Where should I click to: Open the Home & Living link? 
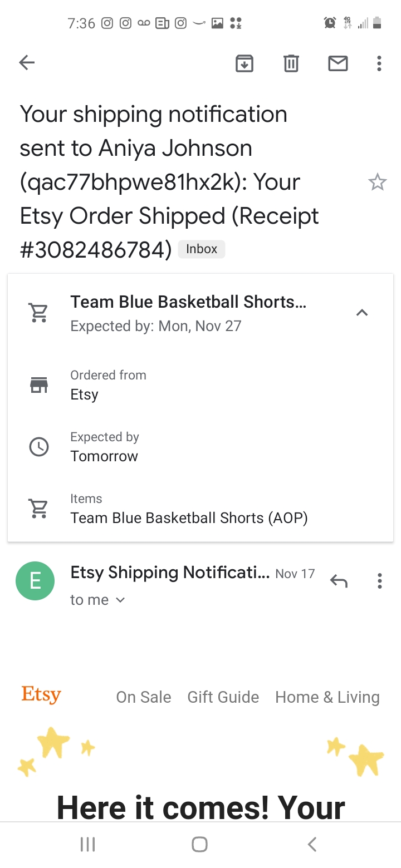coord(327,697)
